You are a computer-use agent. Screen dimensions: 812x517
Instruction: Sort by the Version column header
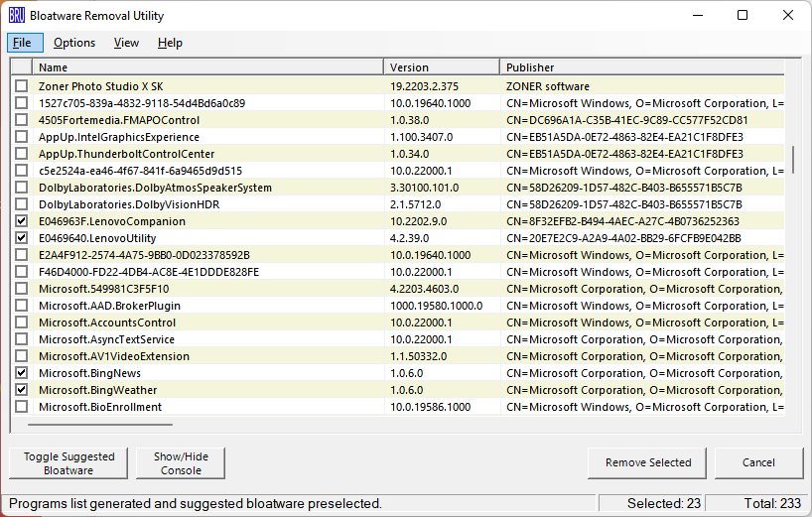pyautogui.click(x=441, y=67)
